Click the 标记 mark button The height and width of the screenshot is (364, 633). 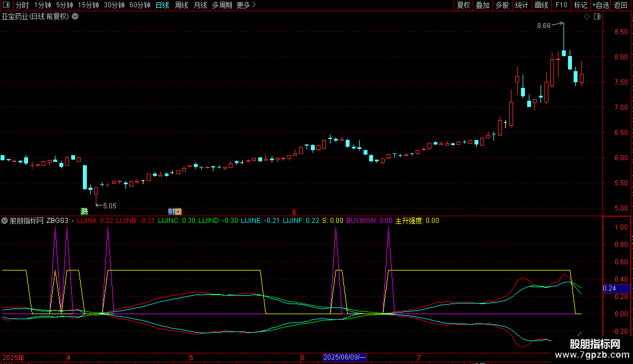(x=580, y=5)
